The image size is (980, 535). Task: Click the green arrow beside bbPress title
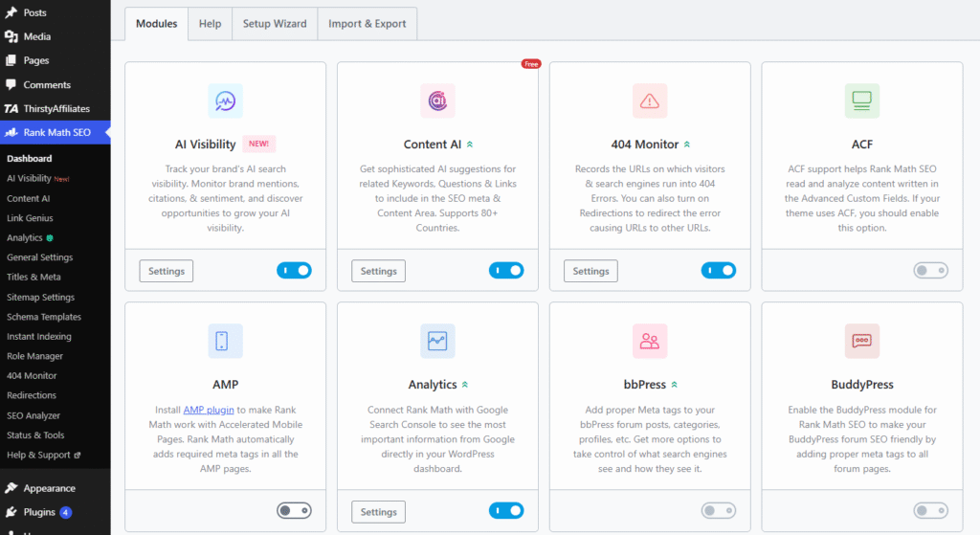tap(675, 385)
